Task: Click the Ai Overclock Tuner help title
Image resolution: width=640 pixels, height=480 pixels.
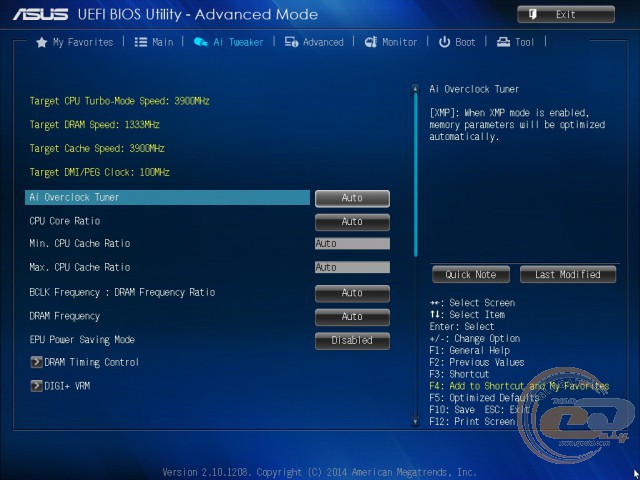Action: (x=474, y=89)
